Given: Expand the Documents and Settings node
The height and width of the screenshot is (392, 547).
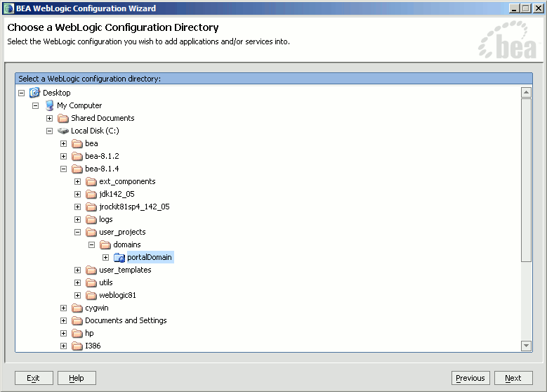Looking at the screenshot, I should 63,321.
